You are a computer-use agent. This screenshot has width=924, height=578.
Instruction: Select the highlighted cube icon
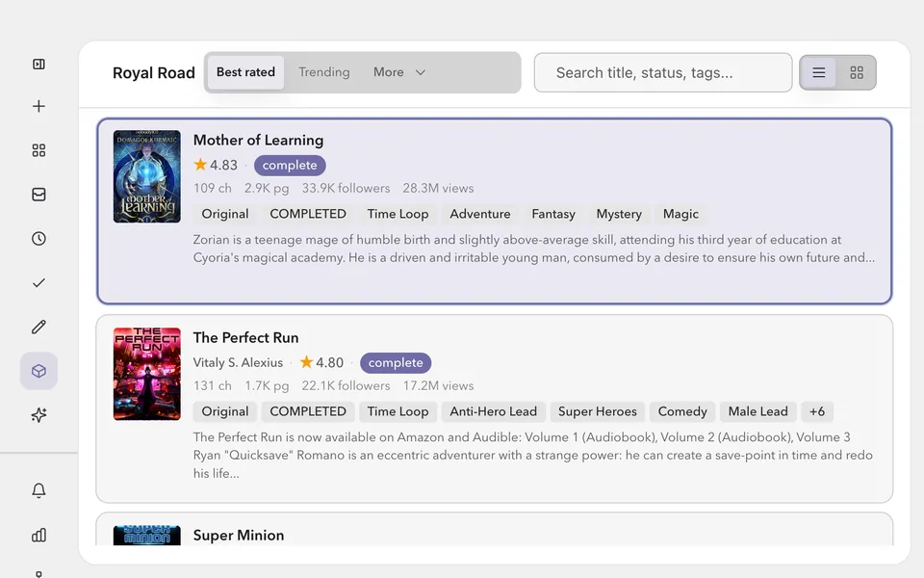pos(38,371)
